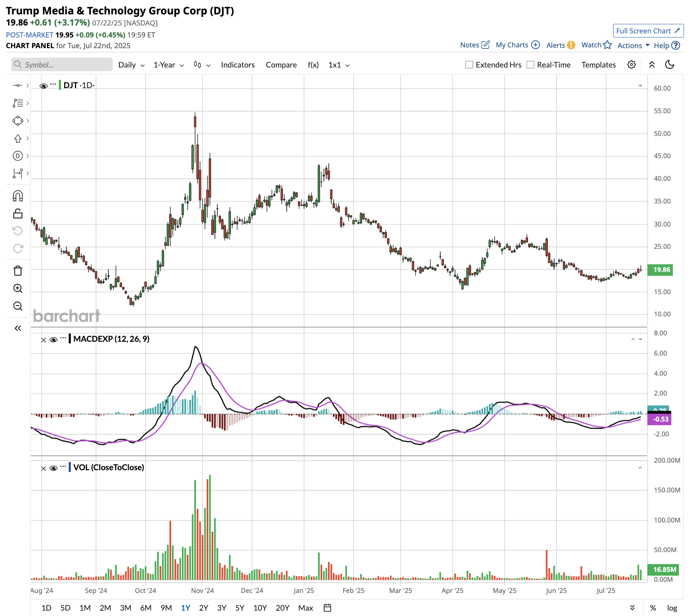This screenshot has width=693, height=616.
Task: Open the date range calendar icon
Action: [x=328, y=608]
